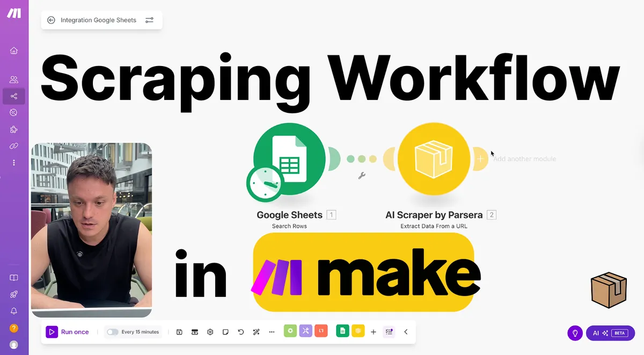644x355 pixels.
Task: Click the undo arrow in the toolbar
Action: pos(240,332)
